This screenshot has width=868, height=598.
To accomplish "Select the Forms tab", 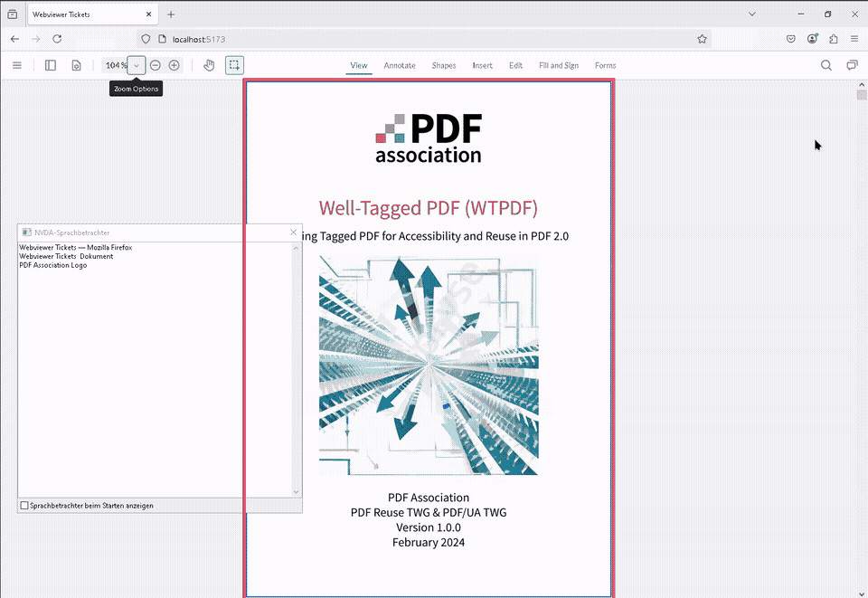I will pyautogui.click(x=606, y=65).
